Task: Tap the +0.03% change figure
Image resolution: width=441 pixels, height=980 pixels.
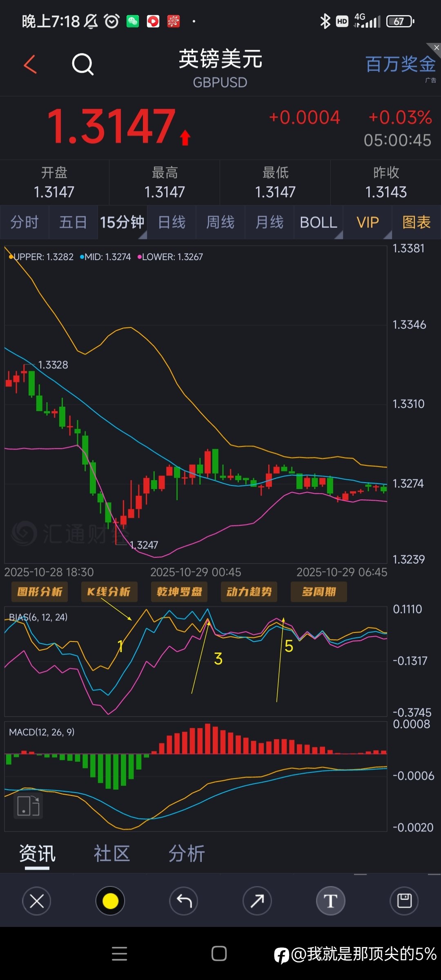Action: (x=400, y=118)
